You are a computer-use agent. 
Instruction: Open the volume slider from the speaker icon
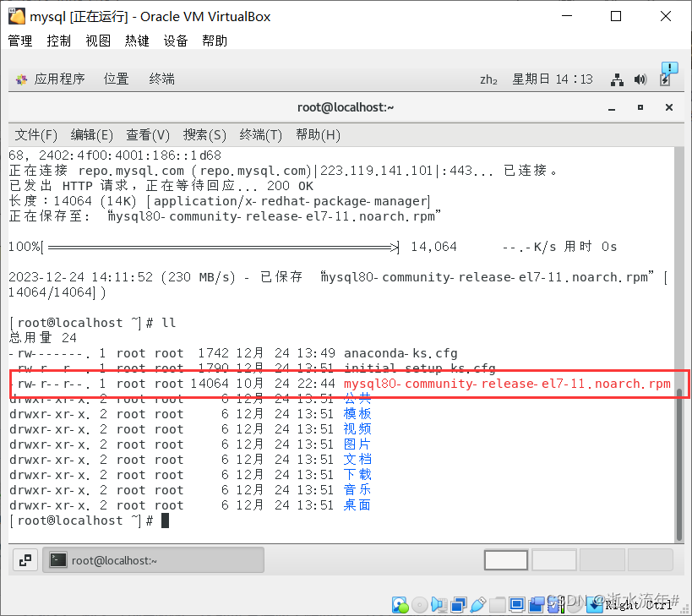click(640, 79)
